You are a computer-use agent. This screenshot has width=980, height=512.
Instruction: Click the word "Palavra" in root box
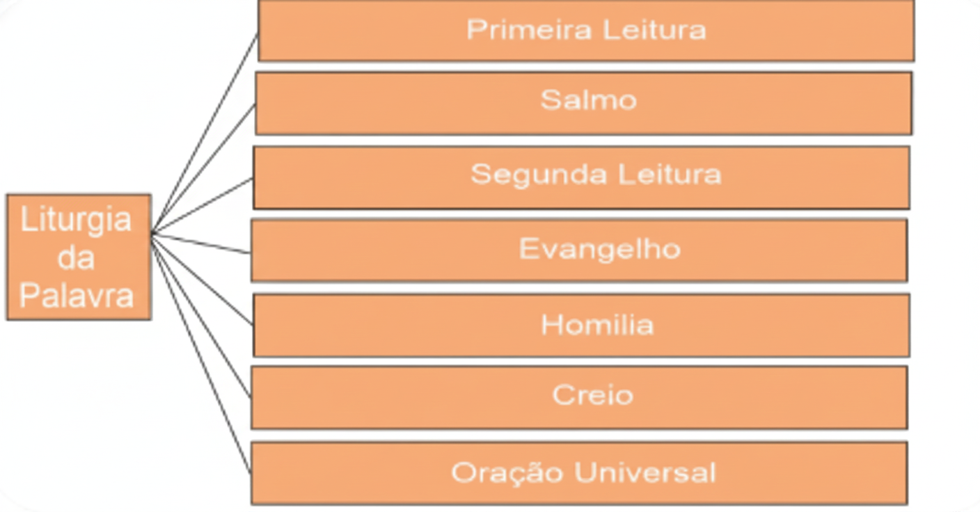pos(77,296)
